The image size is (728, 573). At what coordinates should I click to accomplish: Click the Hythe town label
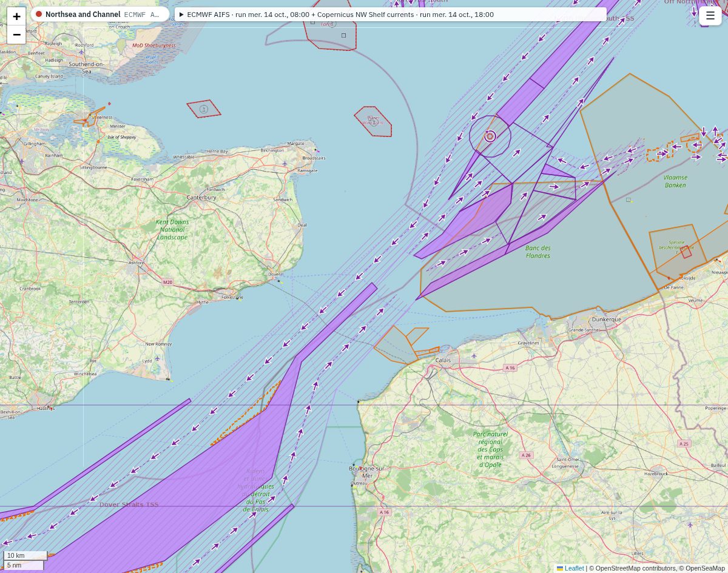coord(203,302)
